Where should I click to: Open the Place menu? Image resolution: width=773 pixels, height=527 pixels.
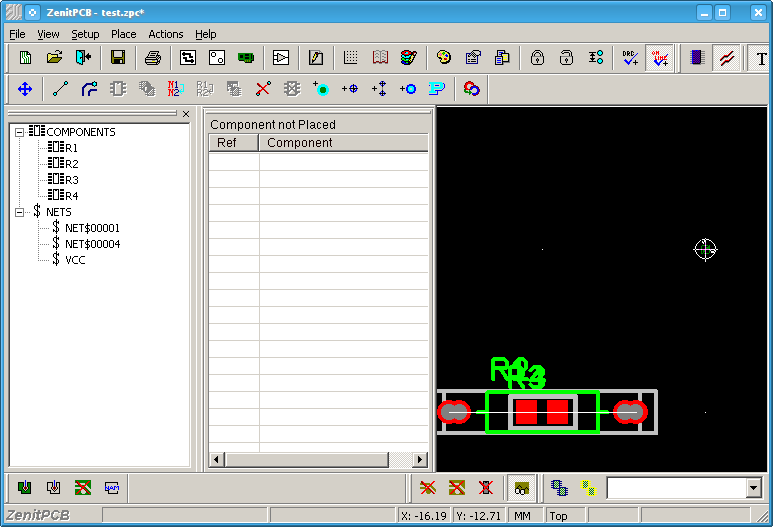(124, 34)
